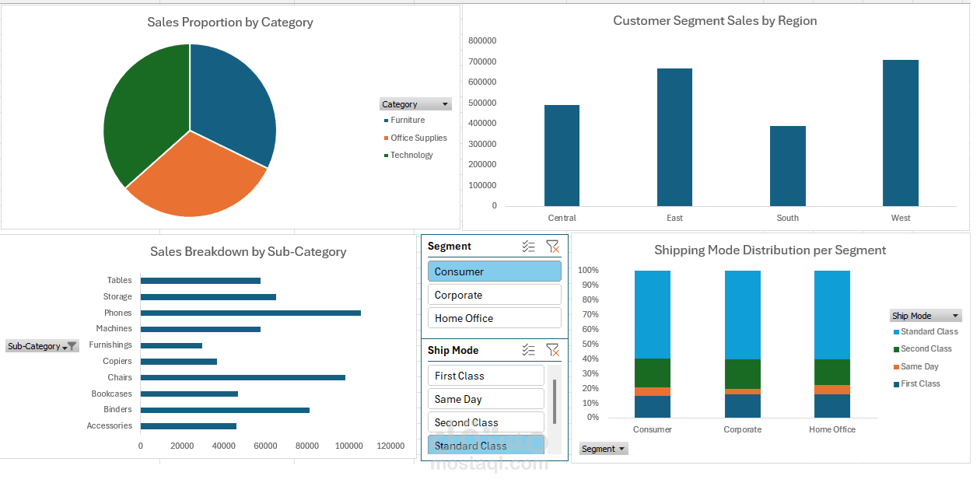Select the Same Day ship mode slicer item
Screen dimensions: 980x483
click(485, 399)
